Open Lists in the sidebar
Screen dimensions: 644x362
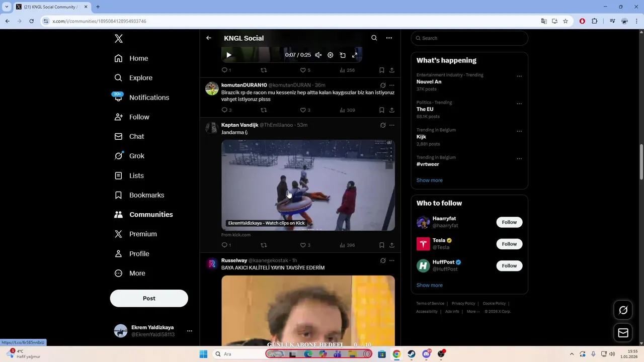[129, 175]
